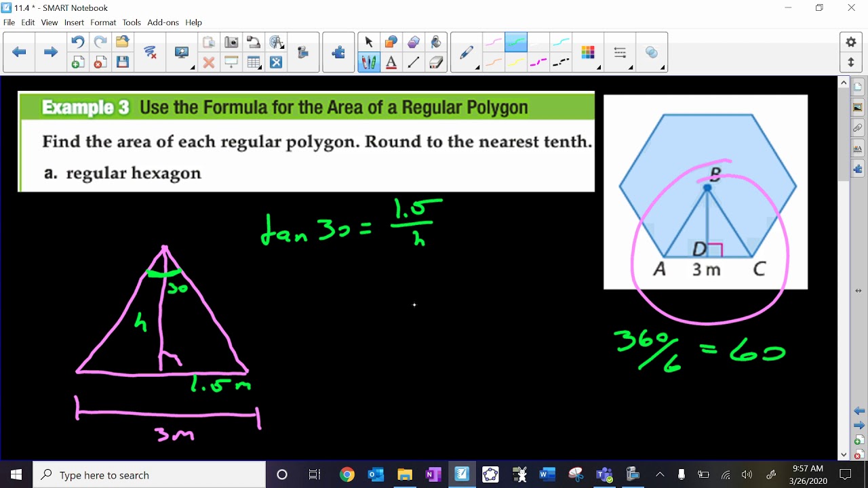Pick the yellow pen style
This screenshot has width=868, height=488.
(516, 62)
